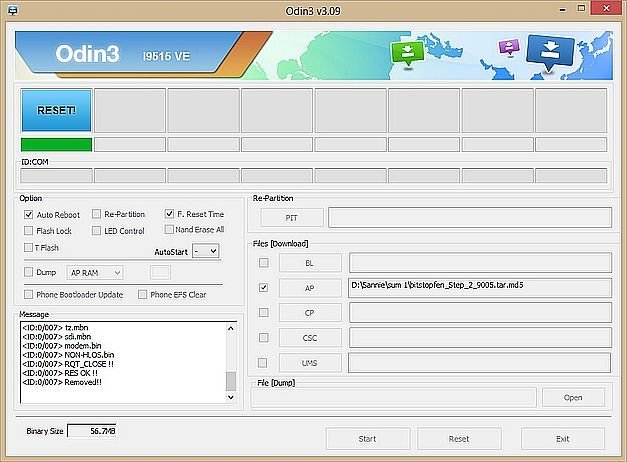Click the 'modem.bin' log line
The width and height of the screenshot is (627, 462).
[62, 346]
